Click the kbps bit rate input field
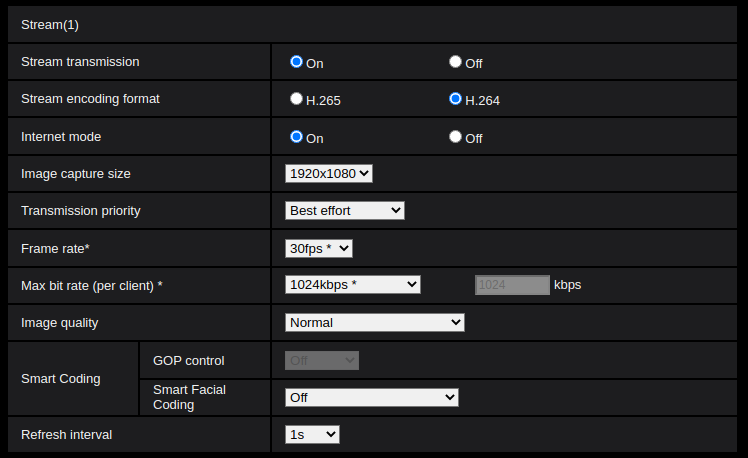The height and width of the screenshot is (458, 748). click(x=512, y=284)
